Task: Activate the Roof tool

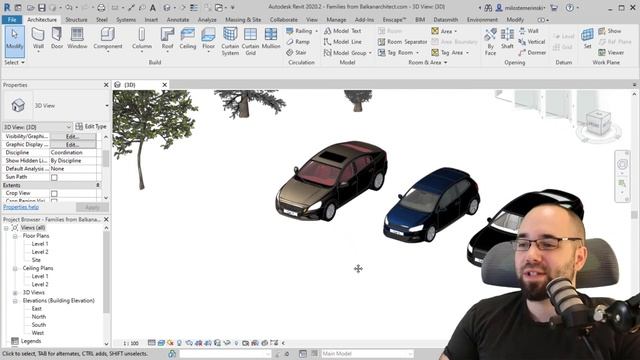Action: click(167, 39)
